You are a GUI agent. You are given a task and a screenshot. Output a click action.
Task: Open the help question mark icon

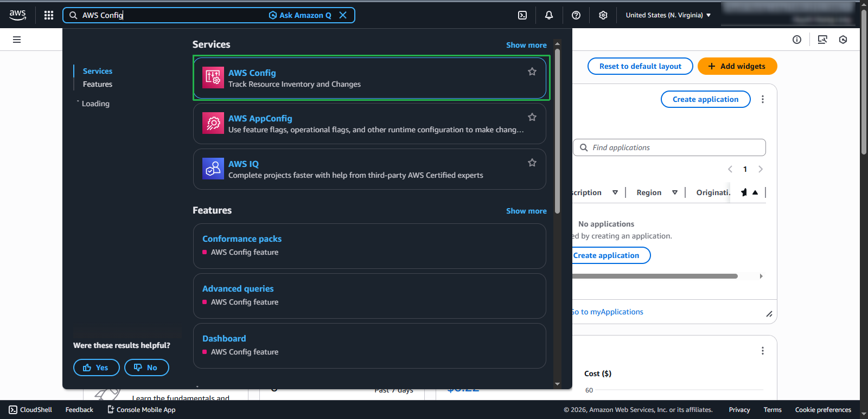[x=576, y=15]
